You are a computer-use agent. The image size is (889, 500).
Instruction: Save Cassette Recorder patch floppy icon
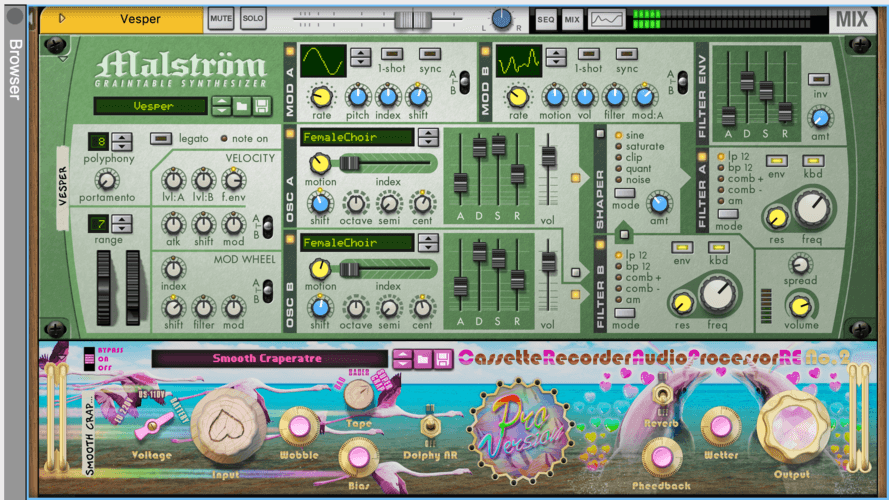(x=443, y=359)
